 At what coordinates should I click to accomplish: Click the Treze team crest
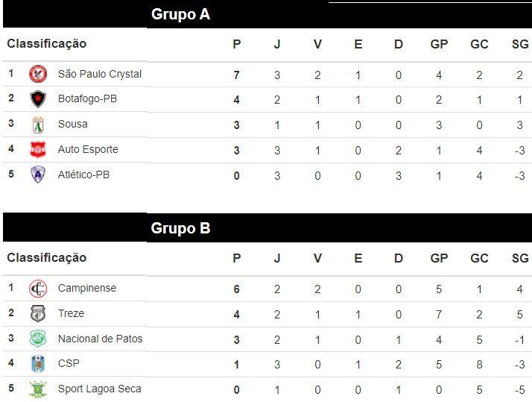(37, 314)
